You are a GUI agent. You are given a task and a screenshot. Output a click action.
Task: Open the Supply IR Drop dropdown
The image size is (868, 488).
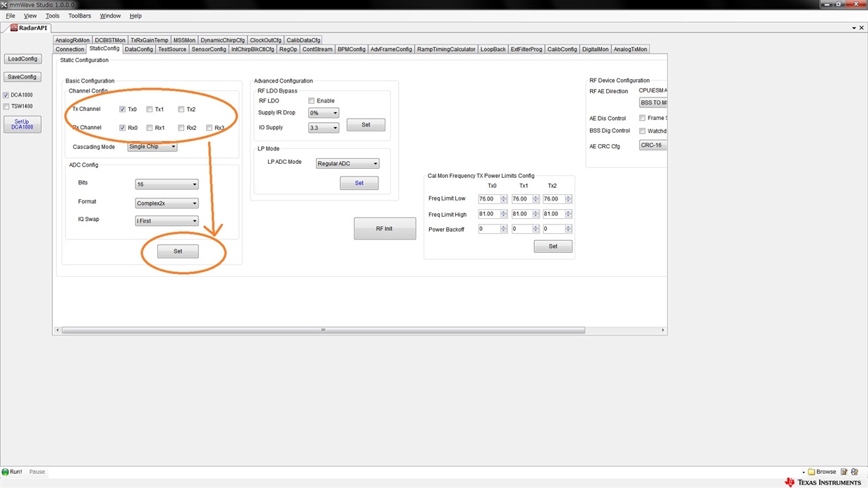(x=324, y=113)
